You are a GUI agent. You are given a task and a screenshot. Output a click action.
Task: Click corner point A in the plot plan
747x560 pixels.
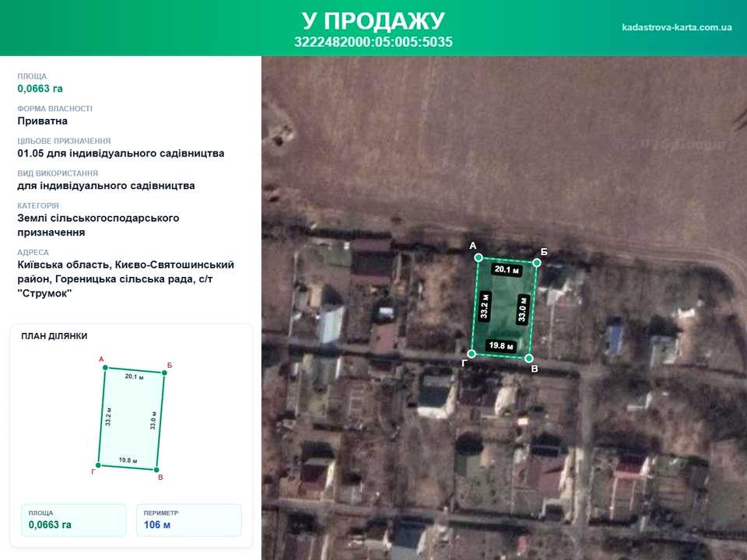click(105, 368)
